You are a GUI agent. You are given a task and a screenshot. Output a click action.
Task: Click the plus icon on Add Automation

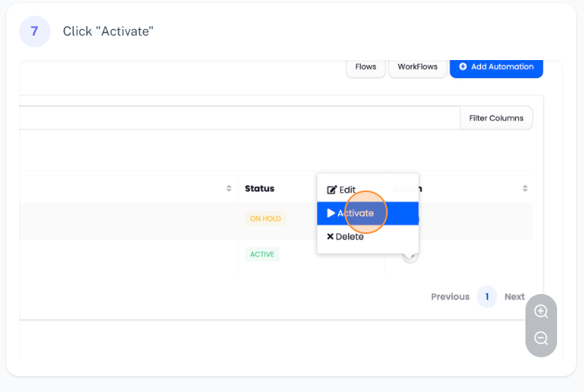coord(463,67)
